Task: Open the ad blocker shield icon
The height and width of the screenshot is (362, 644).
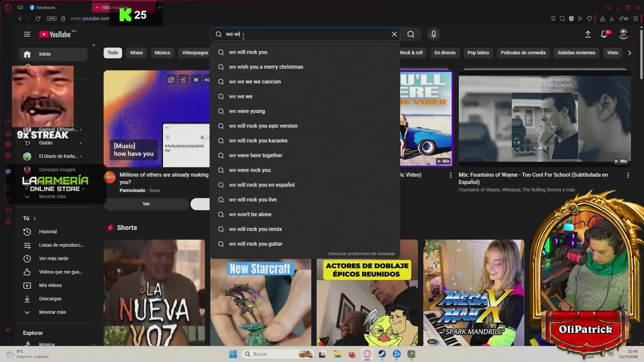Action: coord(571,19)
